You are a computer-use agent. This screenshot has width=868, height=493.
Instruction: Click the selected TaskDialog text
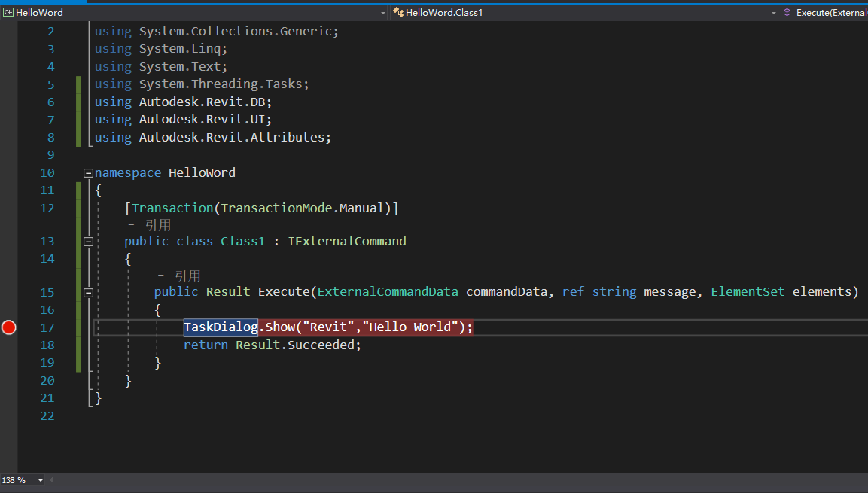tap(221, 327)
